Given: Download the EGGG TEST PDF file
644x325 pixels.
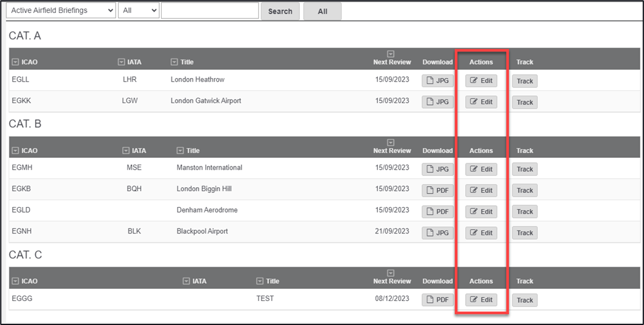Looking at the screenshot, I should pyautogui.click(x=438, y=300).
